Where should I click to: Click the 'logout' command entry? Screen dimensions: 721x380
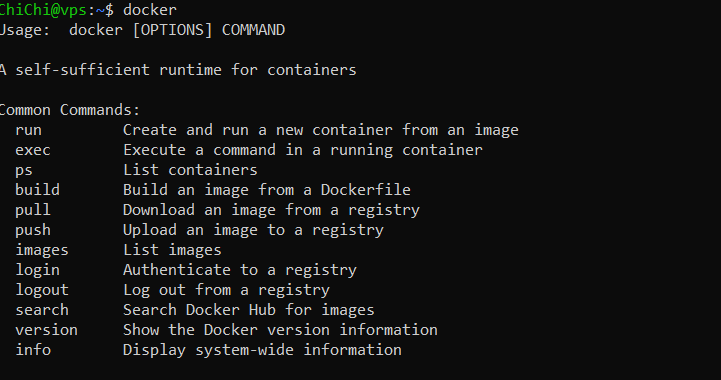coord(42,290)
